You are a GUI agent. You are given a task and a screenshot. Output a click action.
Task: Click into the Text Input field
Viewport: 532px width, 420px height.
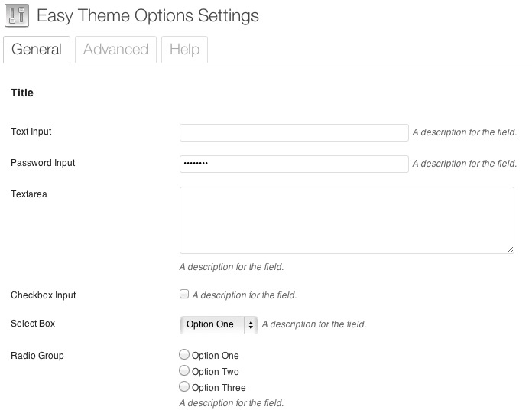[x=294, y=132]
